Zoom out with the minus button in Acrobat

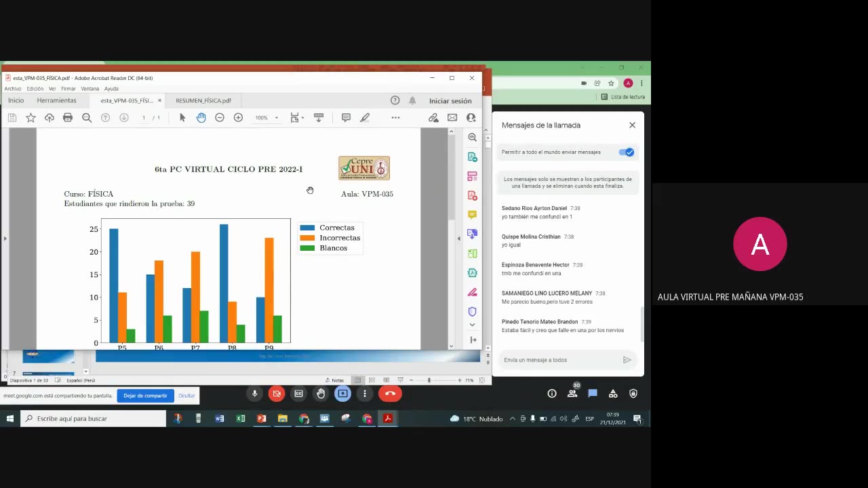pos(220,117)
